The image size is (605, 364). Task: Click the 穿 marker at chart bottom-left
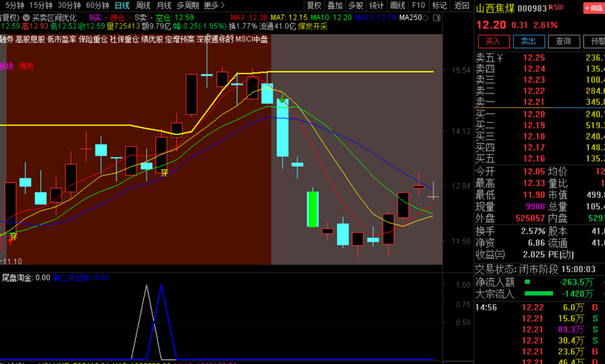pos(13,236)
